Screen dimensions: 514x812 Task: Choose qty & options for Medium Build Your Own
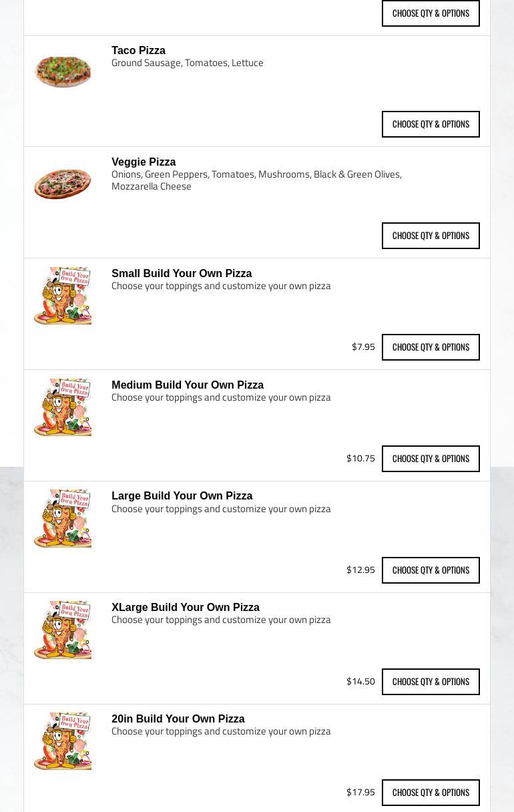click(431, 459)
